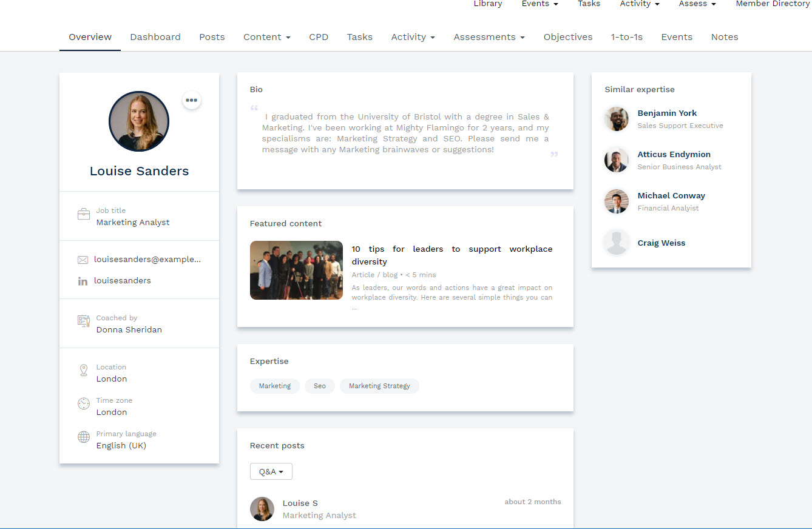Click the featured content group photo thumbnail
The height and width of the screenshot is (529, 812).
[296, 270]
